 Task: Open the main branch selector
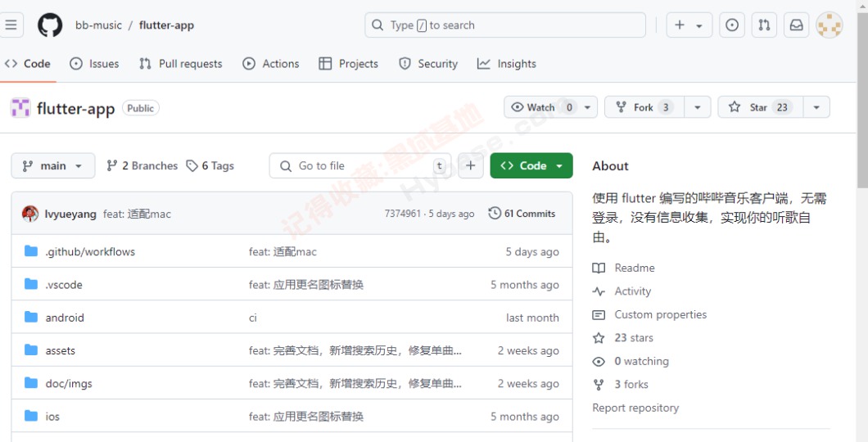coord(52,165)
